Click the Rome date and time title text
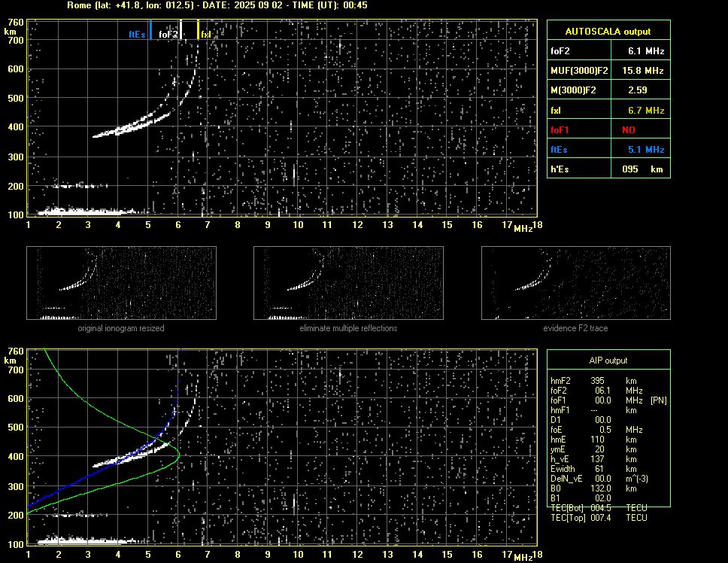Viewport: 728px width, 563px height. coord(217,5)
